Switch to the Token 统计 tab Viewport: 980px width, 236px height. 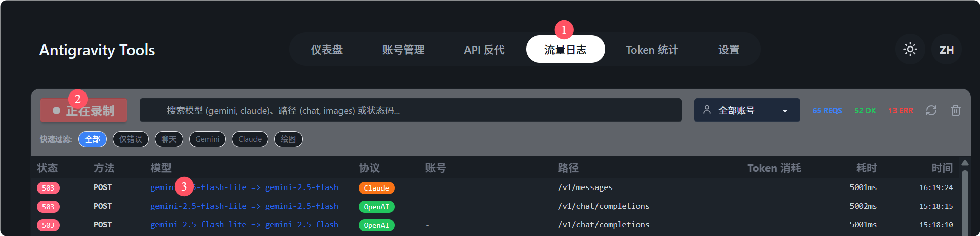coord(652,50)
